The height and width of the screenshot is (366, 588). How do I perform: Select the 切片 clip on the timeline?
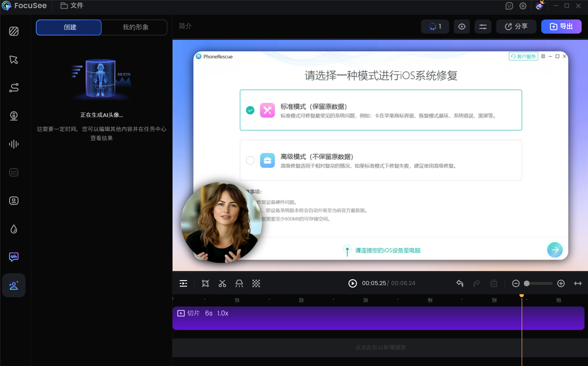352,318
